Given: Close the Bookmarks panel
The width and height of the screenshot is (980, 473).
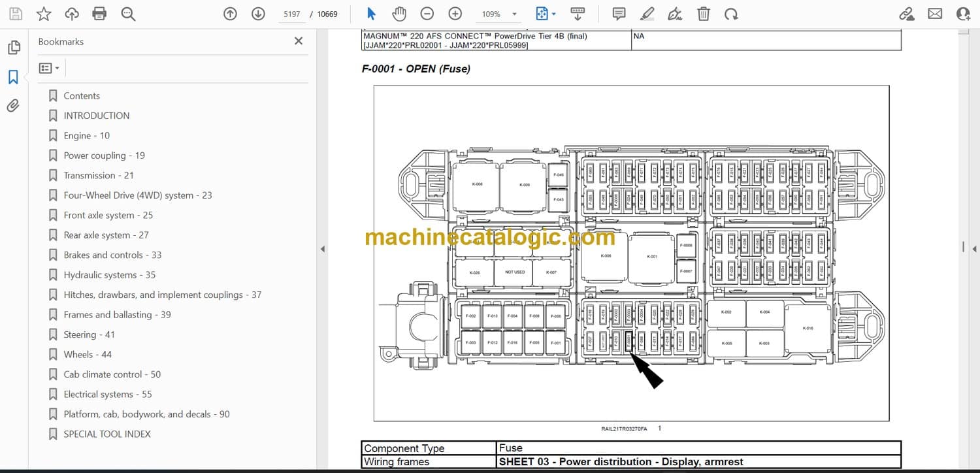Looking at the screenshot, I should coord(299,41).
